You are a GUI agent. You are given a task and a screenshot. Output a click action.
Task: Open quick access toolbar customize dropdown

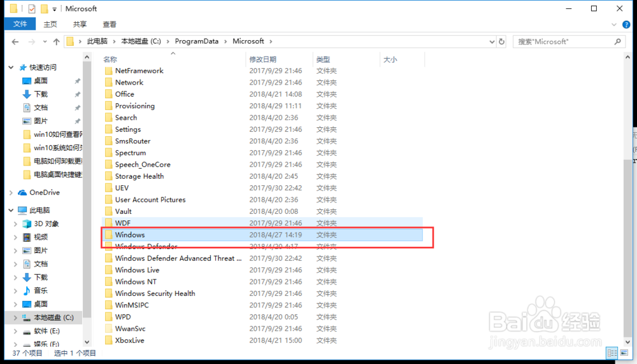54,9
